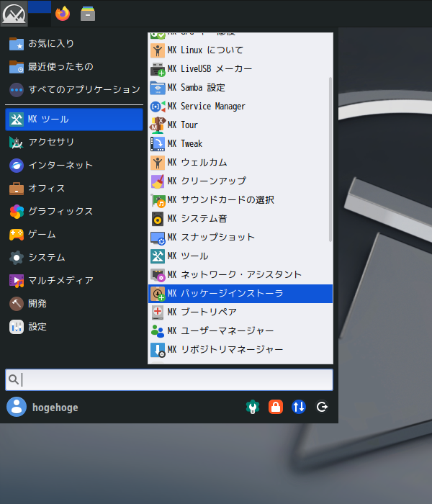This screenshot has height=504, width=432.
Task: Click the MX ウェルカム icon
Action: click(x=158, y=162)
